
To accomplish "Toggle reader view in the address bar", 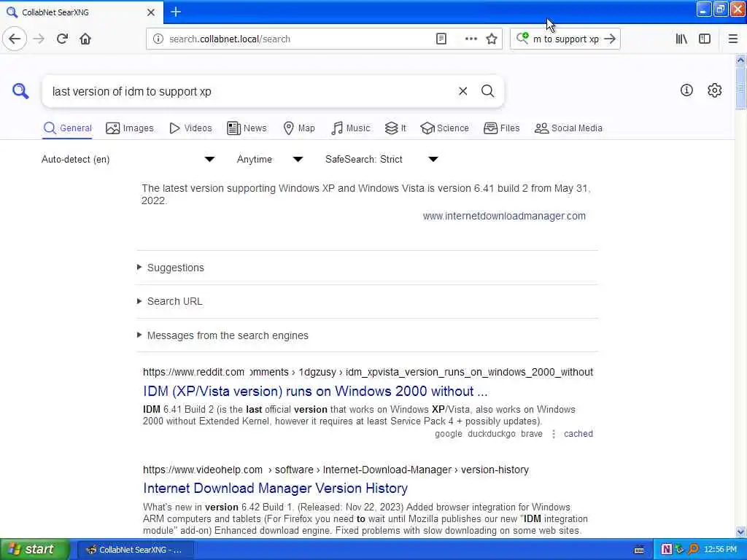I will (441, 39).
